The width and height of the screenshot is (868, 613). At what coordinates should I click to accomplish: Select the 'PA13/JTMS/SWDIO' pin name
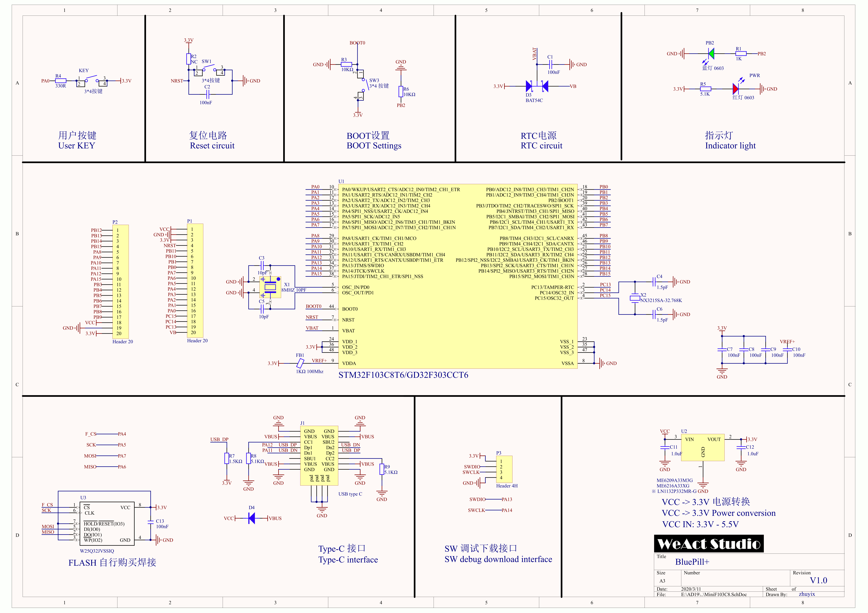pos(363,266)
